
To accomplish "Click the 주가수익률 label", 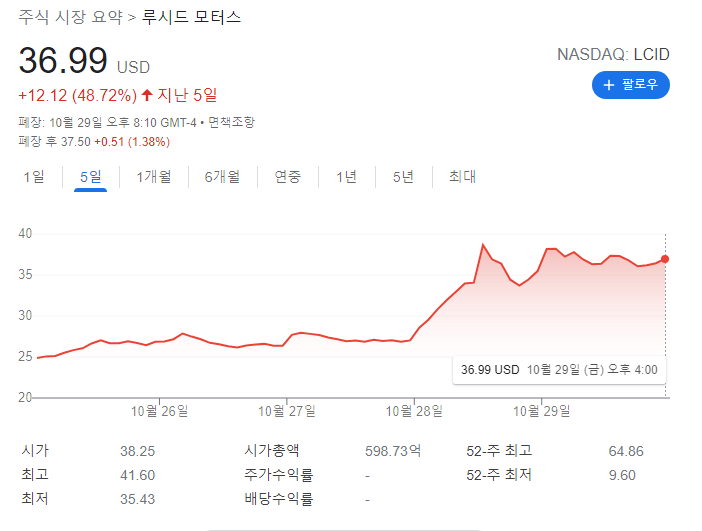I will [278, 475].
